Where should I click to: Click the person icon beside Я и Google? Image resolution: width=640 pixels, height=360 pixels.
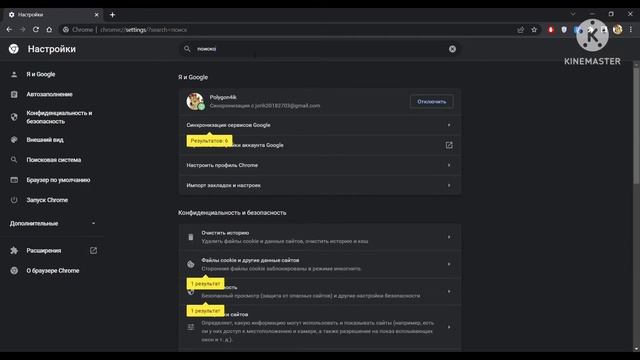click(14, 74)
